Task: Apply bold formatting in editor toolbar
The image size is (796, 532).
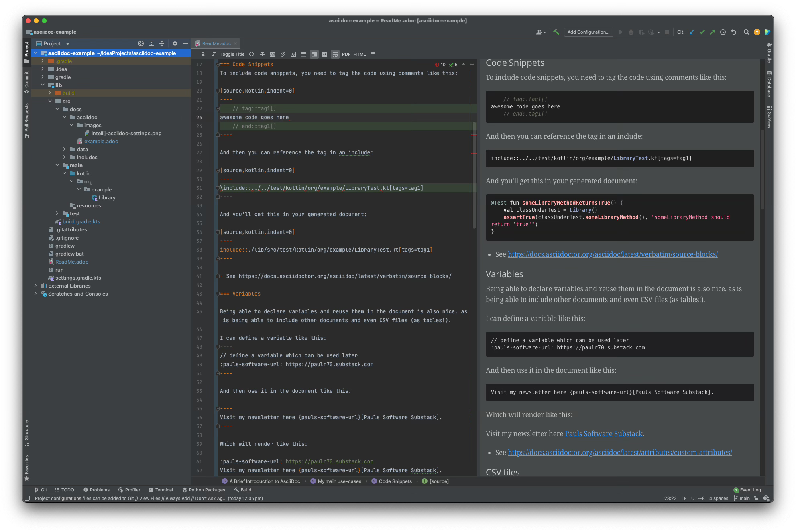Action: [x=203, y=54]
